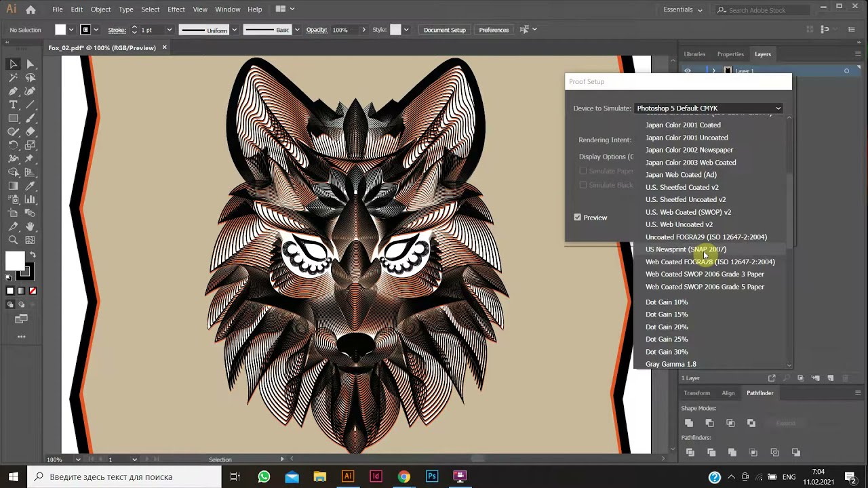This screenshot has height=488, width=868.
Task: Toggle the Preview checkbox in Proof Setup
Action: click(578, 218)
